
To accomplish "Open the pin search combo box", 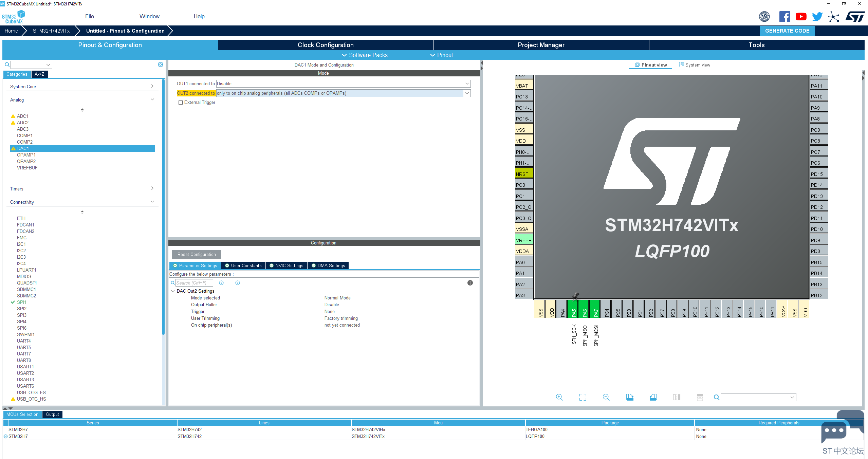I will (x=758, y=397).
